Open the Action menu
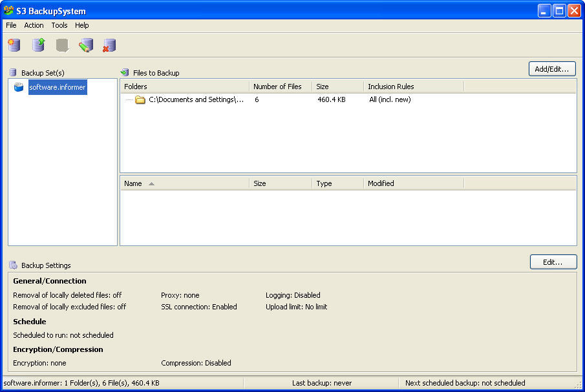 34,25
